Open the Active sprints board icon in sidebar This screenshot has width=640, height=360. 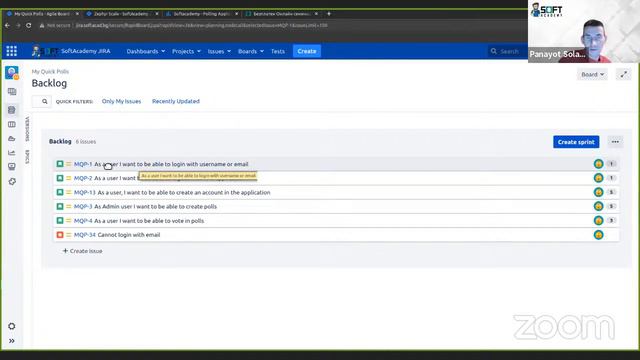pos(12,124)
